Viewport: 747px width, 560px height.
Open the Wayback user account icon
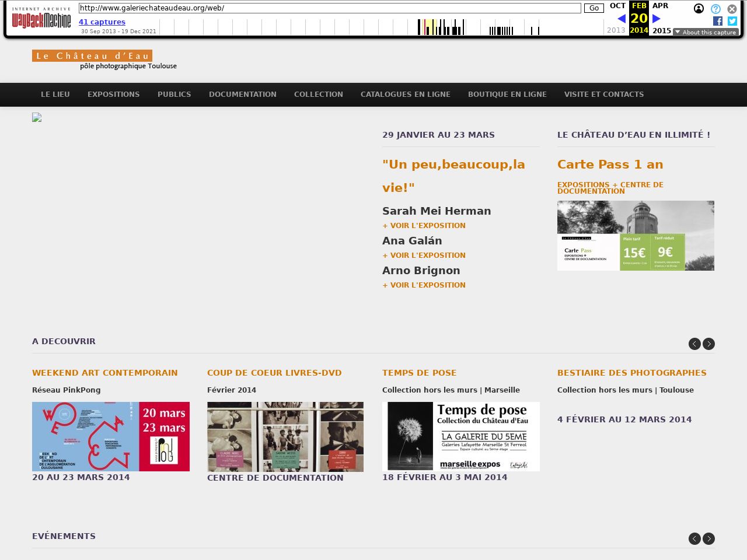coord(699,9)
